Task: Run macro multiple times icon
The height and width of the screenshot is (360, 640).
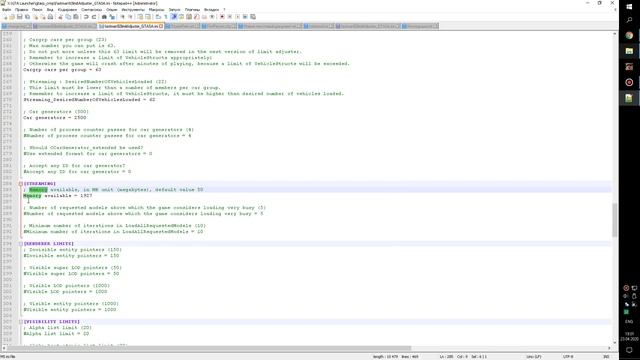Action: [245, 17]
